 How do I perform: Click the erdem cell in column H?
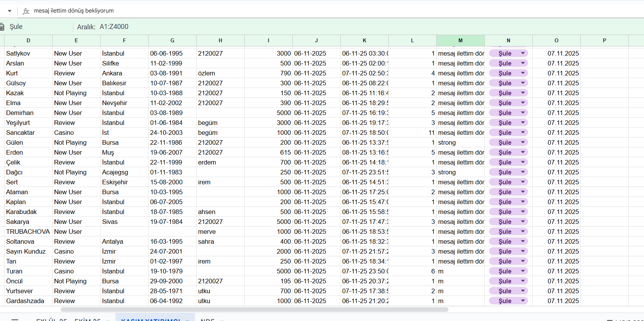coord(220,162)
